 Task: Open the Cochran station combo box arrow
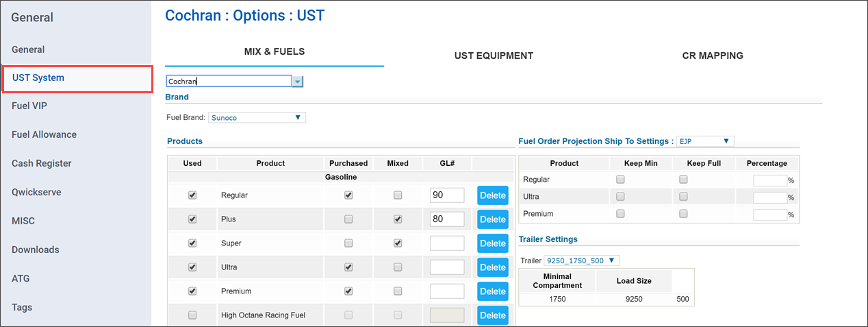[x=297, y=82]
